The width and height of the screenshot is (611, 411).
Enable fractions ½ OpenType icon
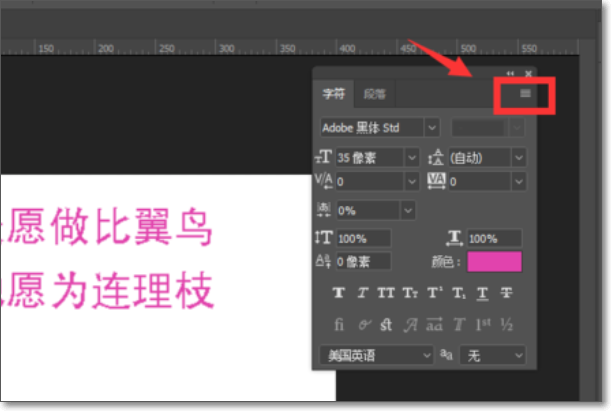[507, 324]
